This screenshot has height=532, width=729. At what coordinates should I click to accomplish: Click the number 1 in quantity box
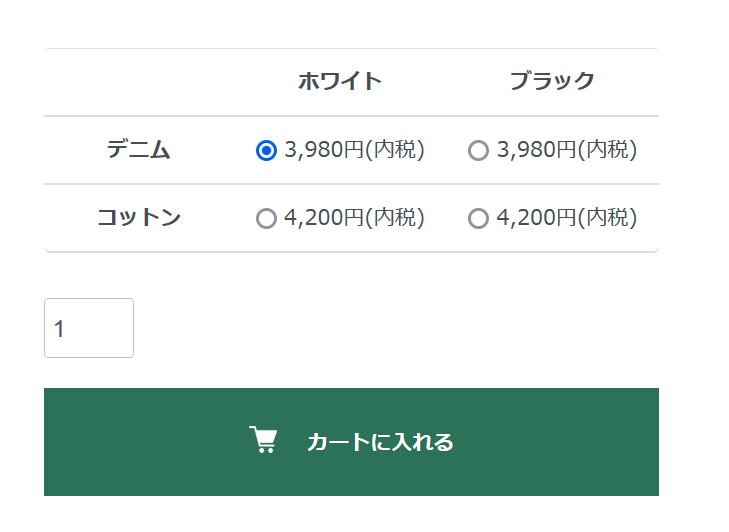click(60, 329)
